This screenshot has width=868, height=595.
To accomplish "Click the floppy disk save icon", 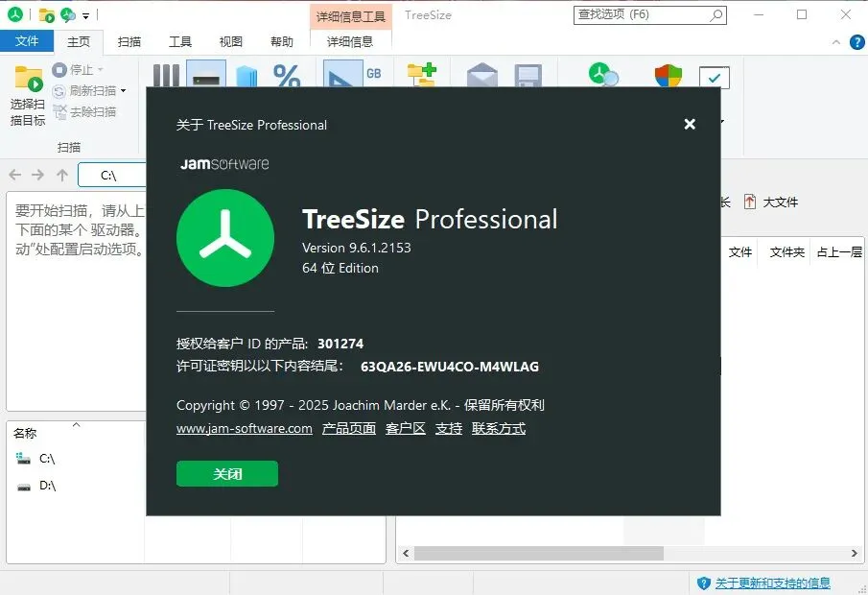I will (x=528, y=76).
